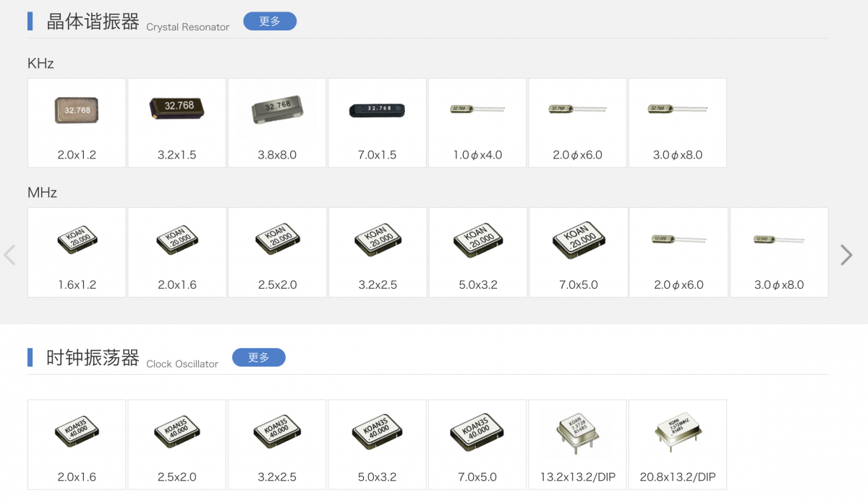Select the 2.0x1.6 clock oscillator

[77, 444]
